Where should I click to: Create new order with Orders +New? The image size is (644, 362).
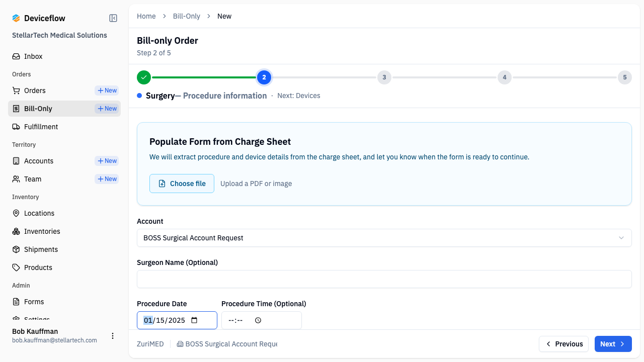107,90
